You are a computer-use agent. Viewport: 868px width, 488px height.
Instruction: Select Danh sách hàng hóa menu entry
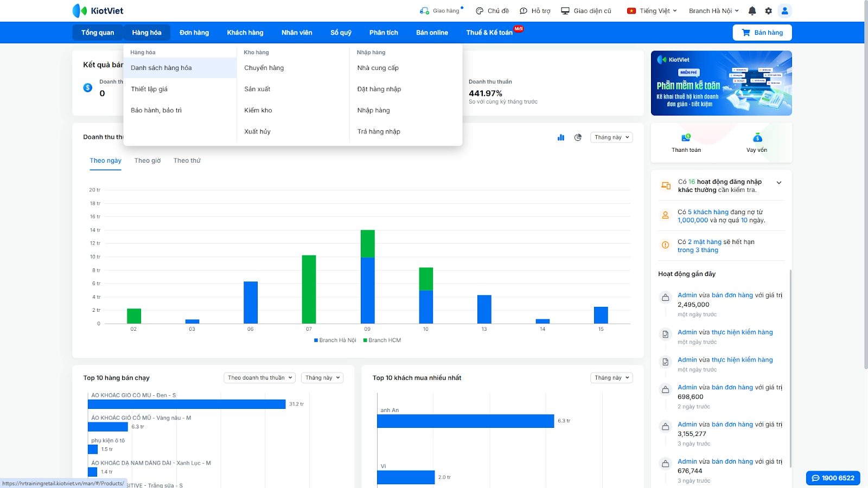[161, 68]
